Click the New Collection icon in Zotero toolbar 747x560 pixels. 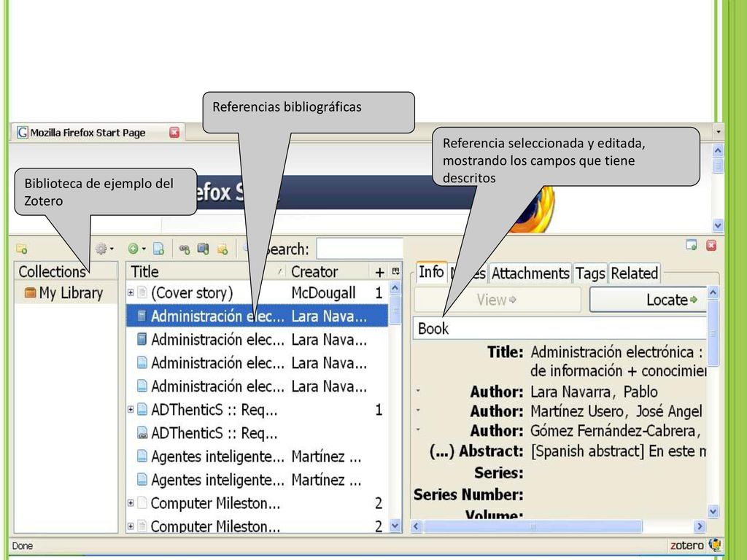[x=21, y=249]
